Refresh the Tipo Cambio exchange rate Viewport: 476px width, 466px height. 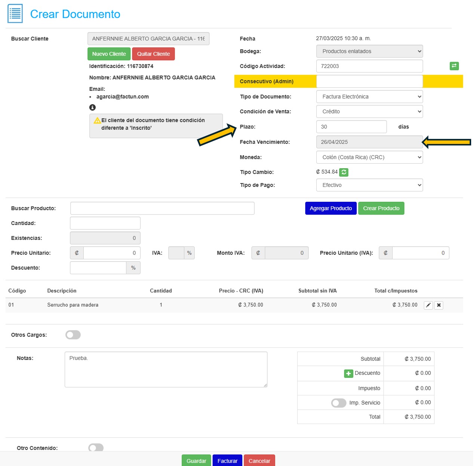point(344,172)
